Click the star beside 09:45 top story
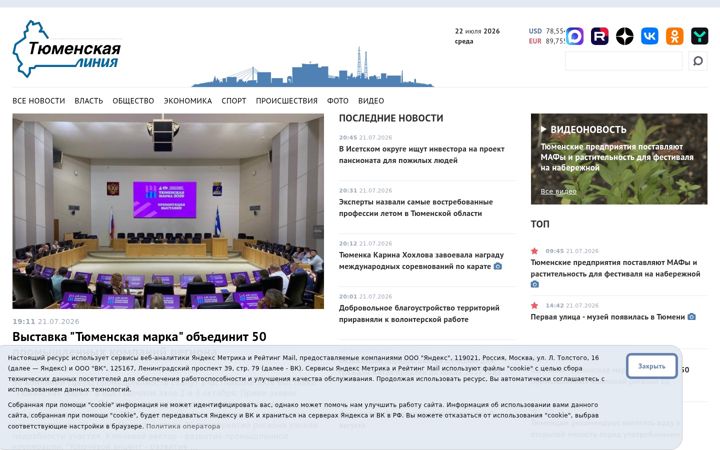 [534, 251]
